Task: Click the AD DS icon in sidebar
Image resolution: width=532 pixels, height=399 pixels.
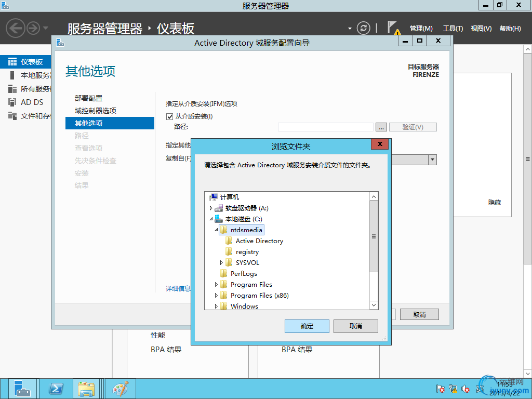Action: coord(12,102)
